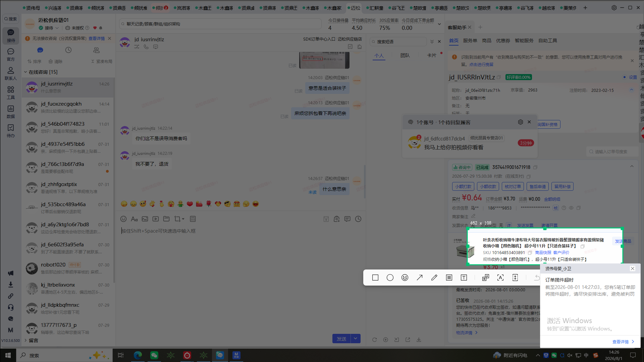Switch to 服务单 tab in 客服助手
This screenshot has width=644, height=362.
pyautogui.click(x=470, y=41)
